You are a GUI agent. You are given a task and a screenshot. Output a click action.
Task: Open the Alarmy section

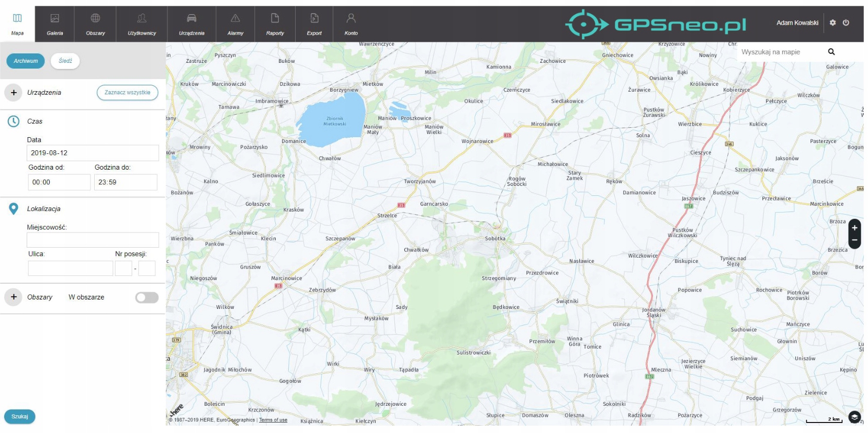[x=235, y=24]
